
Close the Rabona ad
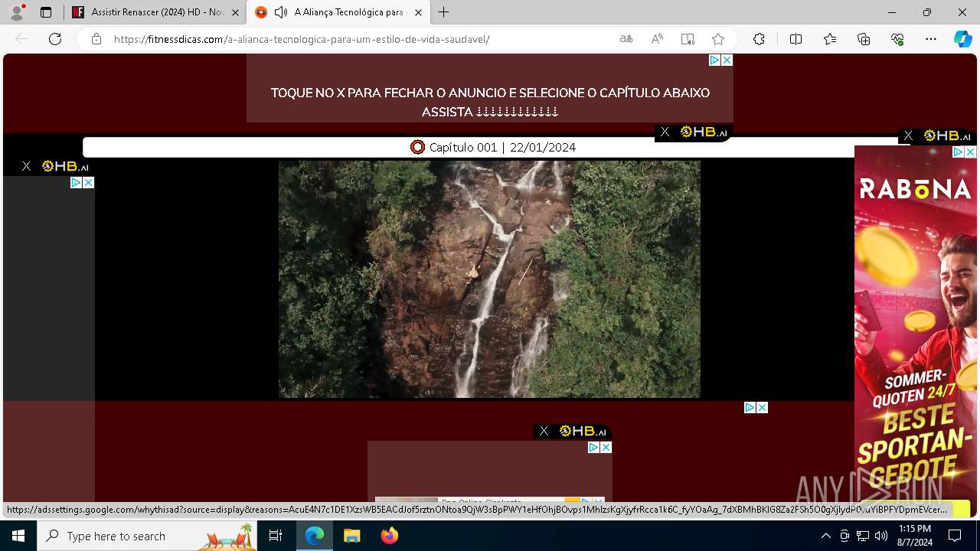click(970, 152)
